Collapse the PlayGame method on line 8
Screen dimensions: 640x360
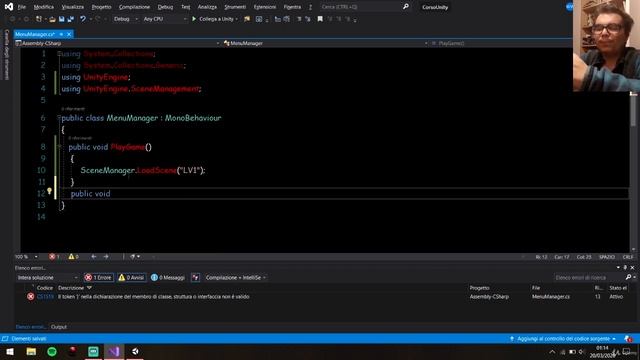[x=59, y=146]
